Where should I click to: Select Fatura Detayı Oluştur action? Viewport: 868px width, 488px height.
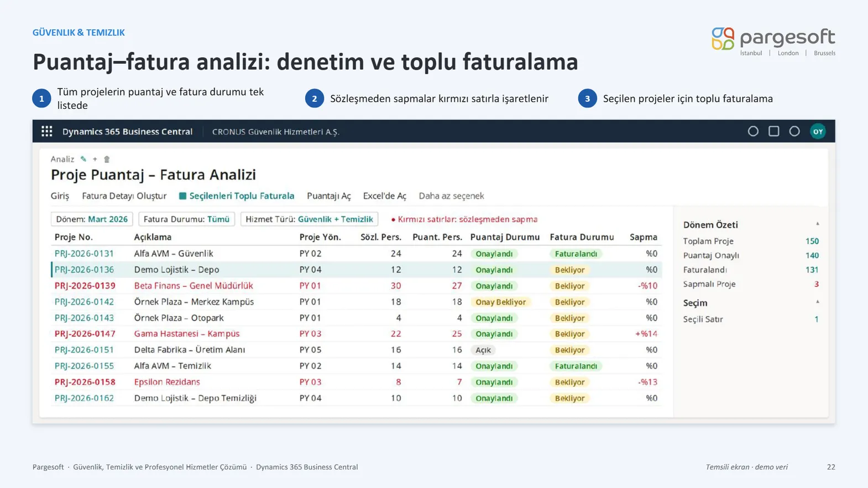point(124,196)
